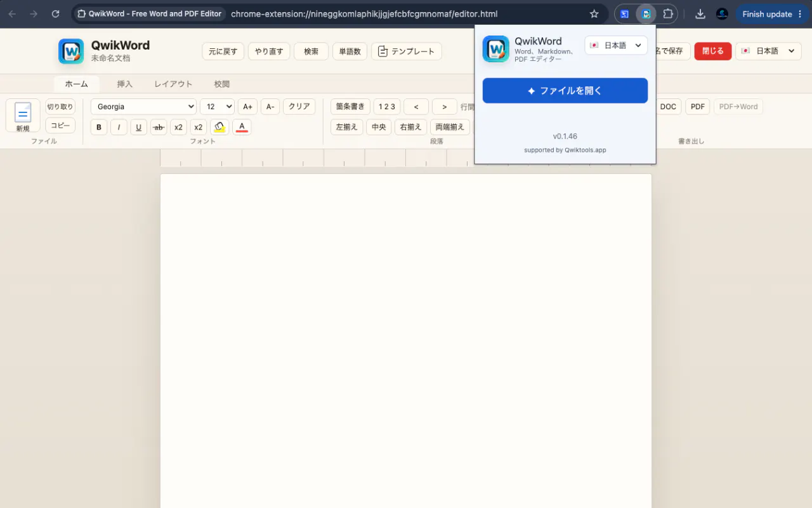Align text left with 左揃え
The height and width of the screenshot is (508, 812).
pos(346,127)
